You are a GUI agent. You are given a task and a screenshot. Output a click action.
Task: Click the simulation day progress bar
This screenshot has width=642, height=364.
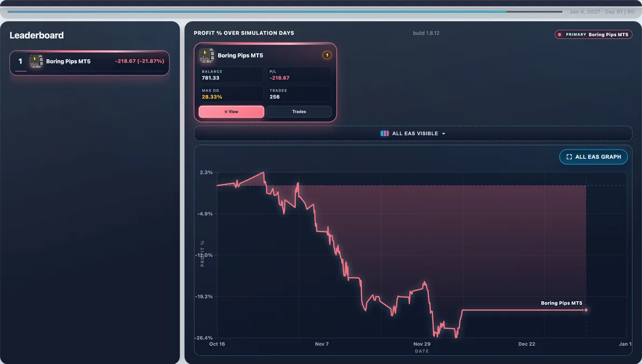pyautogui.click(x=285, y=11)
